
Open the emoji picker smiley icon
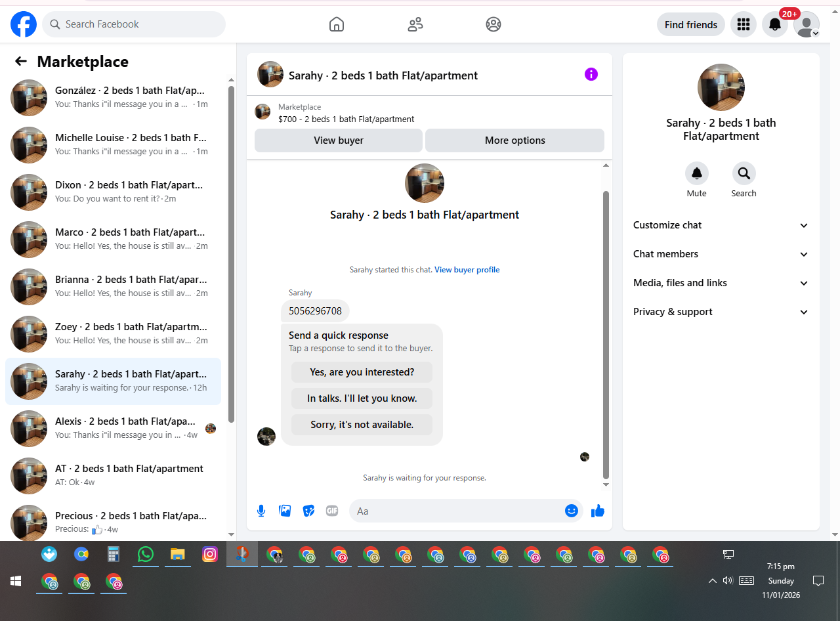pos(572,511)
